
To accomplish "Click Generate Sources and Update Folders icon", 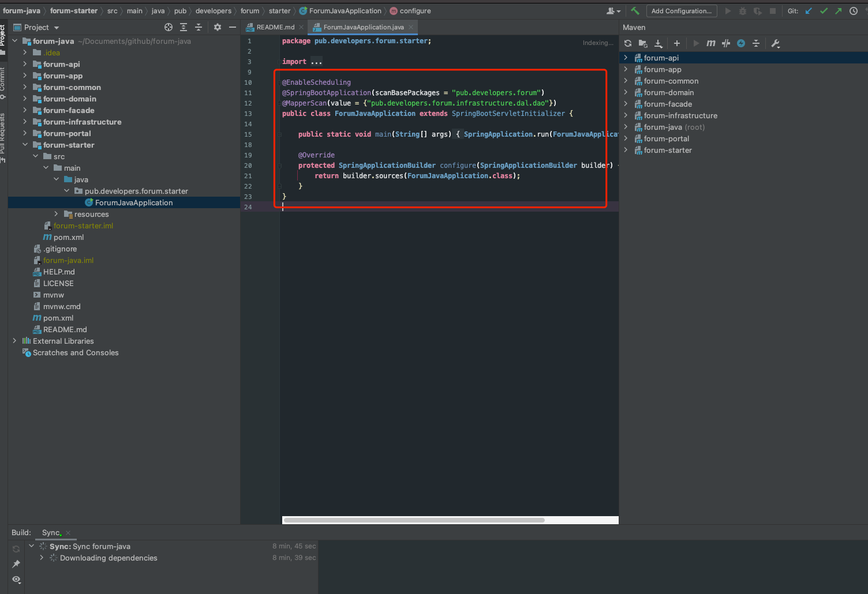I will point(643,43).
